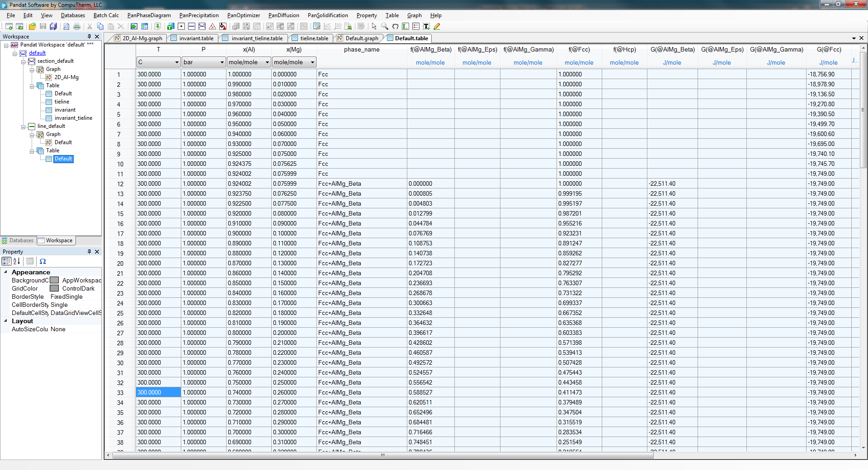Screen dimensions: 868x470
Task: Click the open folder icon in toolbar
Action: click(x=33, y=27)
